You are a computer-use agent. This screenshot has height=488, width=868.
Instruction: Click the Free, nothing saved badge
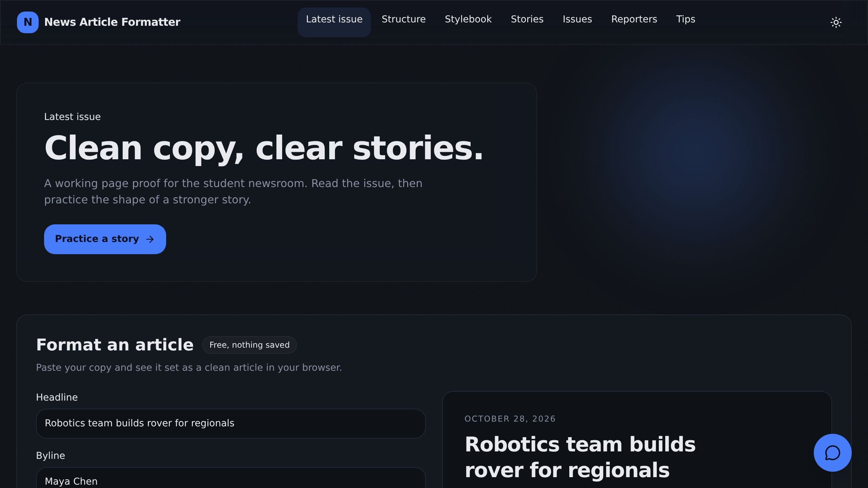[x=249, y=345]
